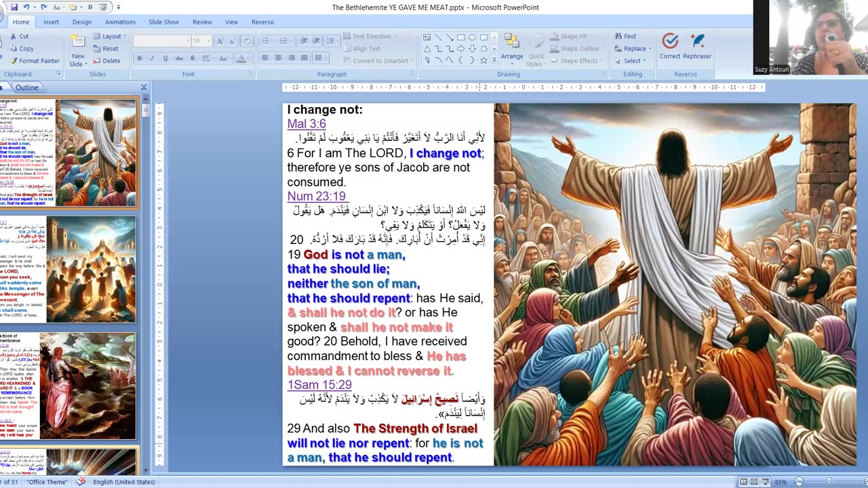Viewport: 868px width, 488px height.
Task: Copy the selection to clipboard
Action: [x=22, y=49]
